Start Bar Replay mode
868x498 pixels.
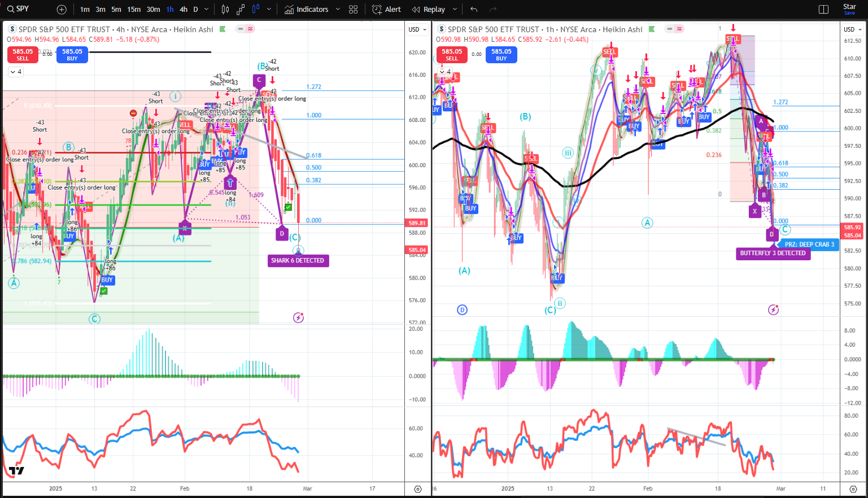428,10
